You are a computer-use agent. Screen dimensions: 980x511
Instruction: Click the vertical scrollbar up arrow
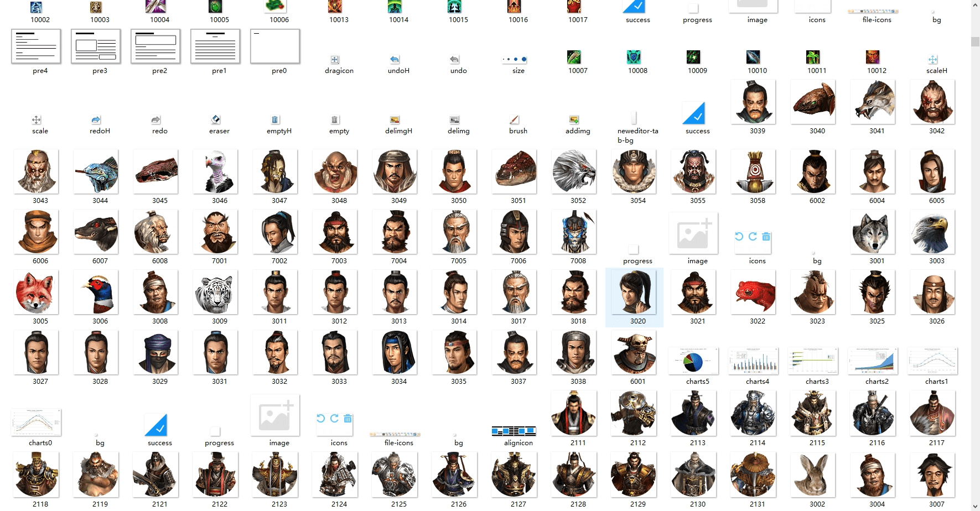[975, 4]
